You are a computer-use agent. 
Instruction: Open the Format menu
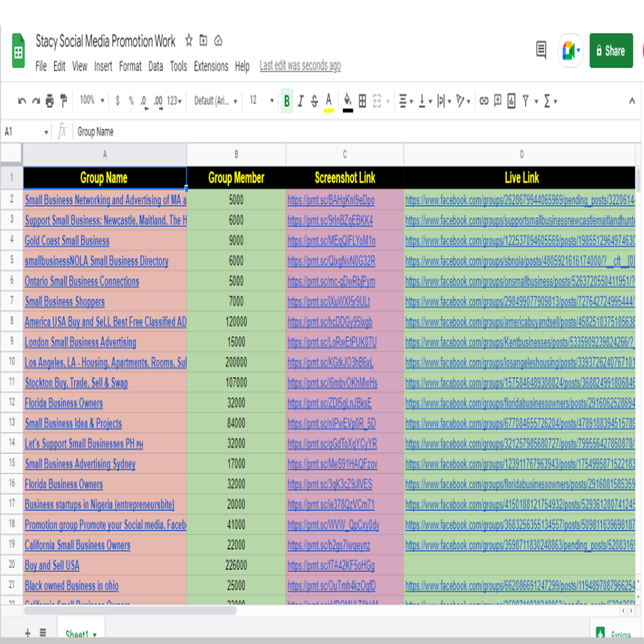tap(130, 65)
